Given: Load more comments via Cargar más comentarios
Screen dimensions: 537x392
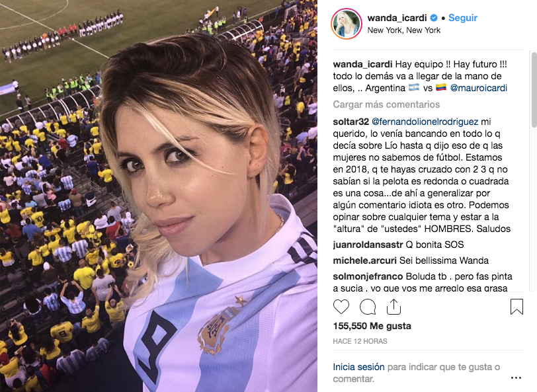Looking at the screenshot, I should point(386,104).
